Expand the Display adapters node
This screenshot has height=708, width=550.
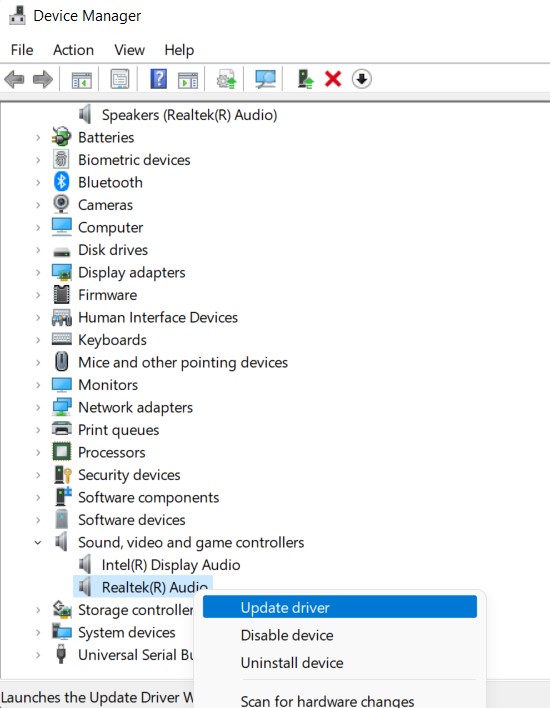[x=38, y=273]
